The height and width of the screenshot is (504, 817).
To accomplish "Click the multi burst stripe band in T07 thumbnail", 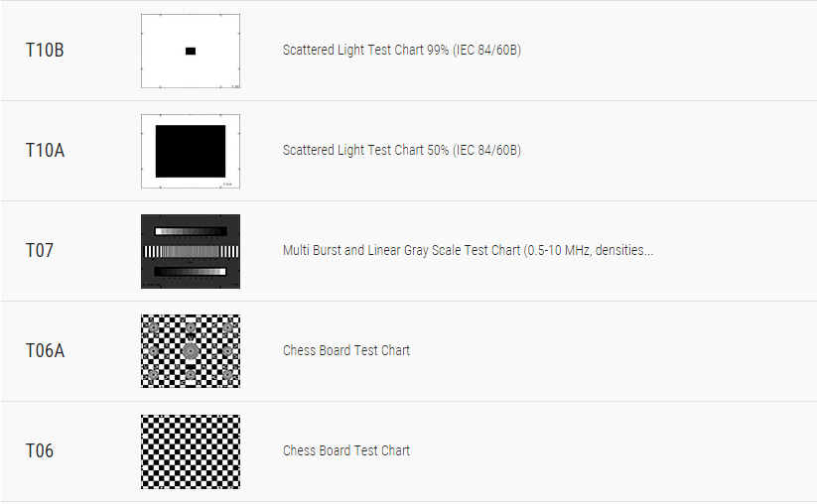I will coord(192,251).
